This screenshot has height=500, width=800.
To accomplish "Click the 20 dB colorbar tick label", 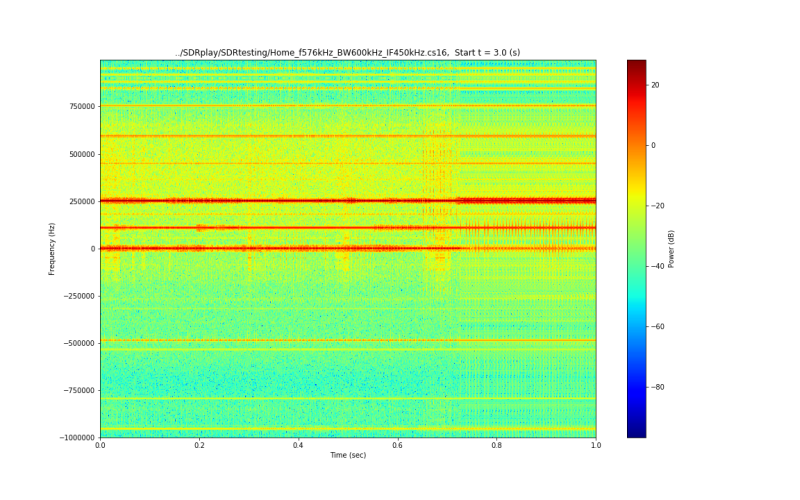I will [x=655, y=85].
